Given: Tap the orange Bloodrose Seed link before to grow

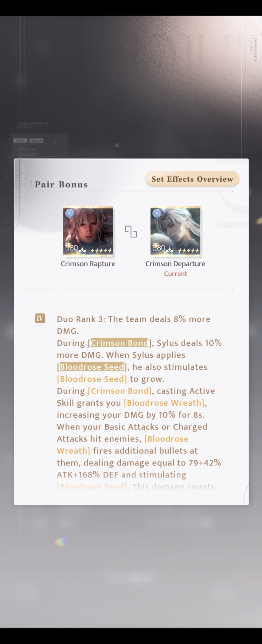Looking at the screenshot, I should point(92,379).
